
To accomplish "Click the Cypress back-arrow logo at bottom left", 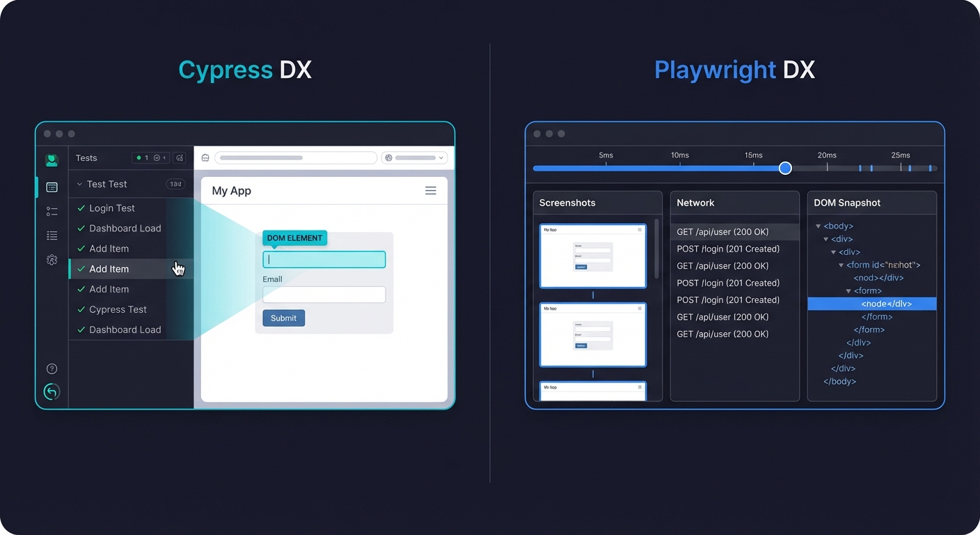I will 52,391.
